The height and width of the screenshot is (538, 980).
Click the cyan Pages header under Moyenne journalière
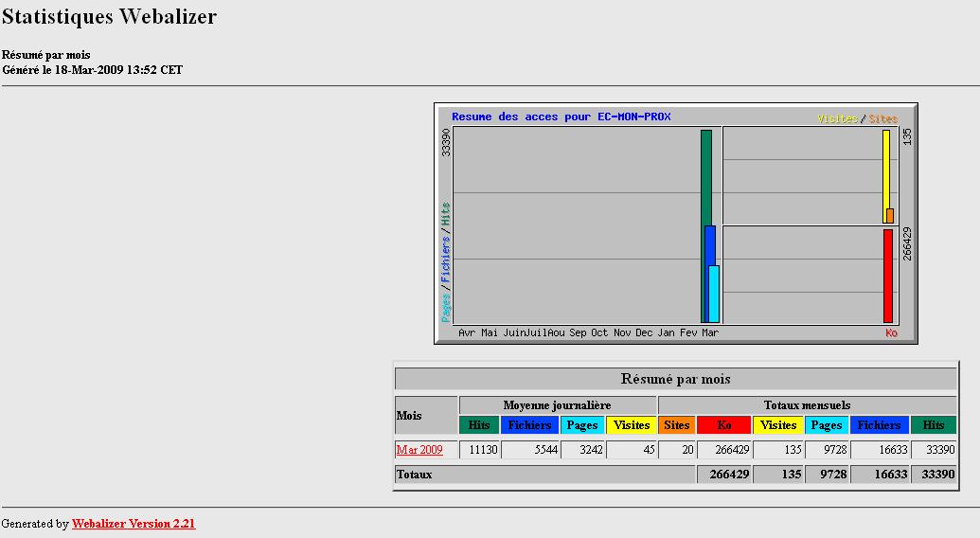coord(582,425)
